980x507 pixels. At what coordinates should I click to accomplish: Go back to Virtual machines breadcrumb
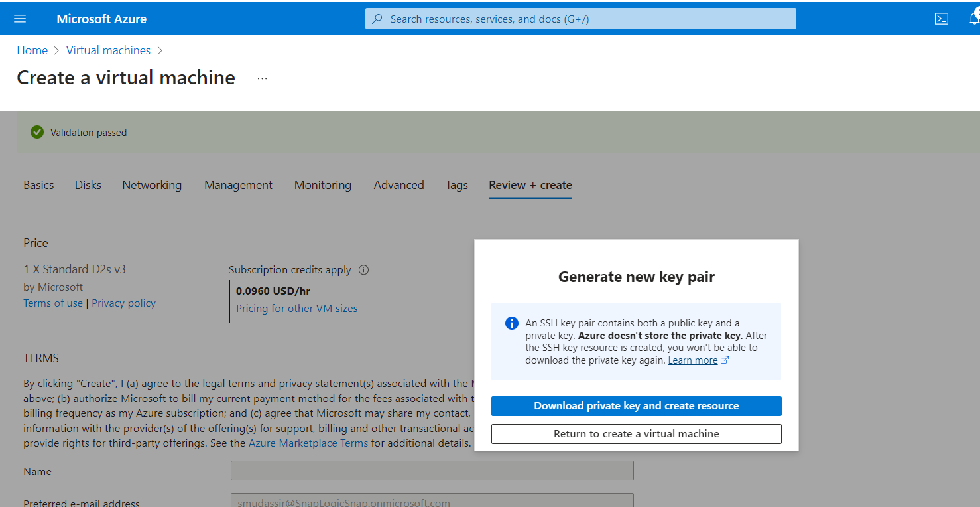point(108,50)
